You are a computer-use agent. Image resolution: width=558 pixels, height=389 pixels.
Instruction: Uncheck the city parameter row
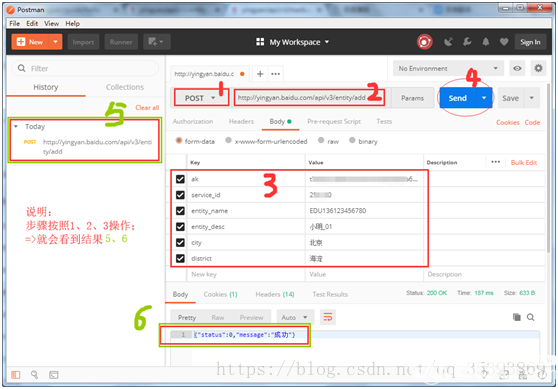[x=180, y=242]
